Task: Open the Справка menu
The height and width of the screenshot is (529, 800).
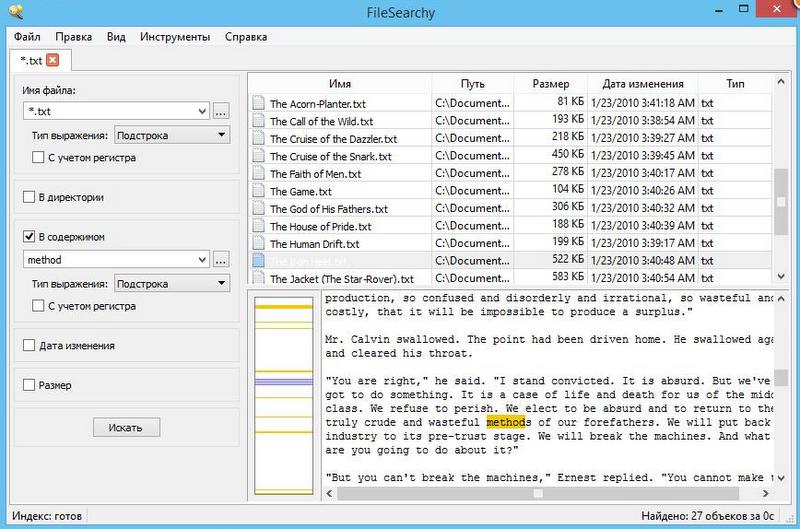Action: pyautogui.click(x=246, y=37)
